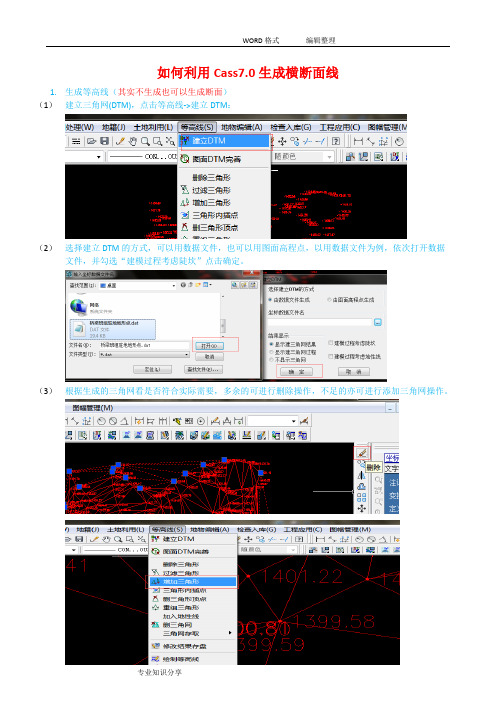The width and height of the screenshot is (496, 702).
Task: Choose 建立DTM in bottom screenshot menu
Action: 192,539
